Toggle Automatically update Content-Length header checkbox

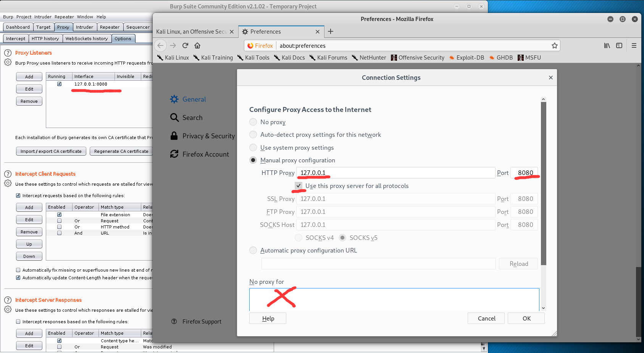(18, 278)
